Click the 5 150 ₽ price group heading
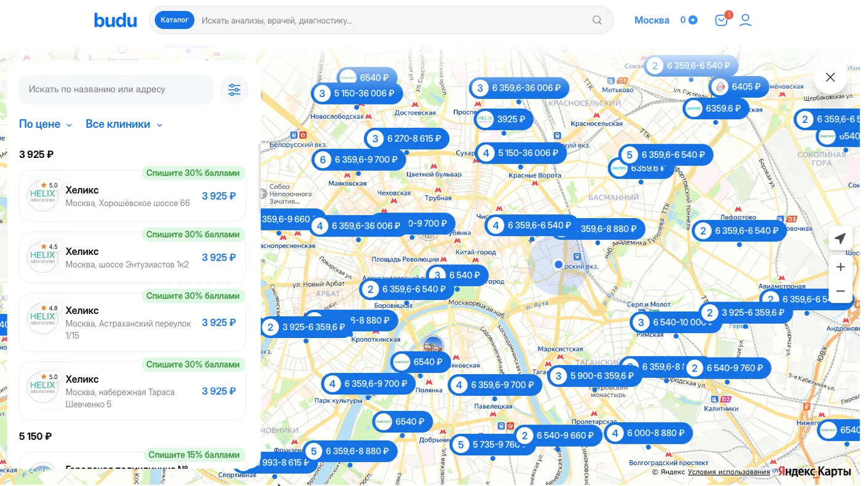The height and width of the screenshot is (486, 868). point(36,437)
